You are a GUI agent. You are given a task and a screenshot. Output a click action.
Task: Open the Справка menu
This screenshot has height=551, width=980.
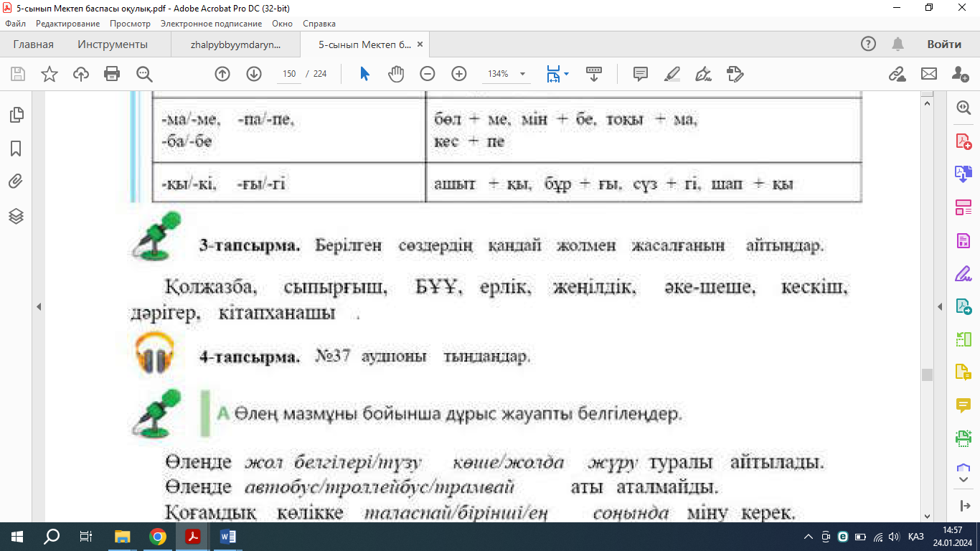click(x=319, y=24)
